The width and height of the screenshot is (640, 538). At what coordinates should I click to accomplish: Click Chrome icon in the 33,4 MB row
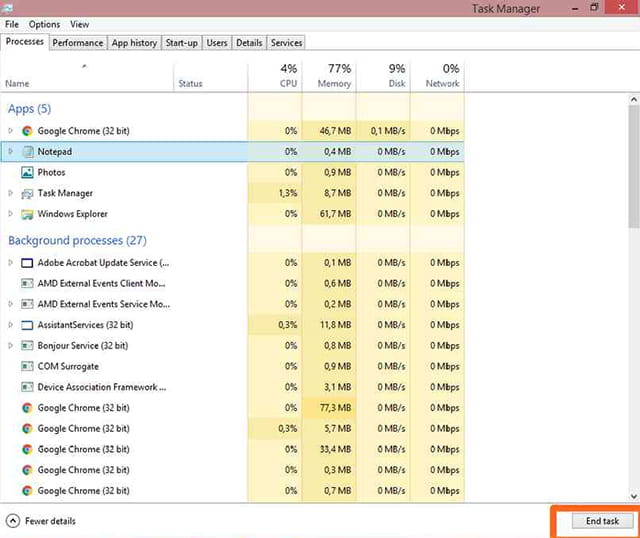[27, 449]
